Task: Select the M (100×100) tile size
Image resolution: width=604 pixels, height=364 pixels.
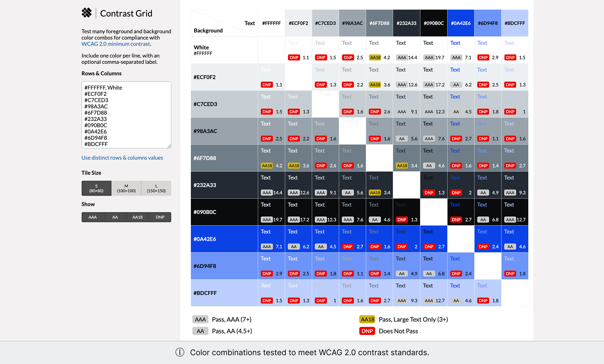Action: point(126,188)
